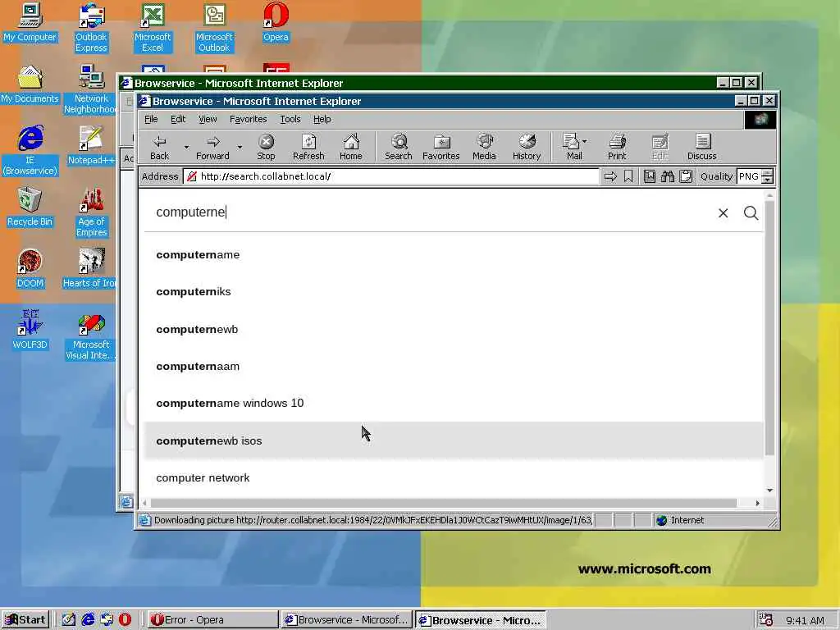Open the Opera desktop shortcut
Image resolution: width=840 pixels, height=630 pixels.
click(276, 22)
